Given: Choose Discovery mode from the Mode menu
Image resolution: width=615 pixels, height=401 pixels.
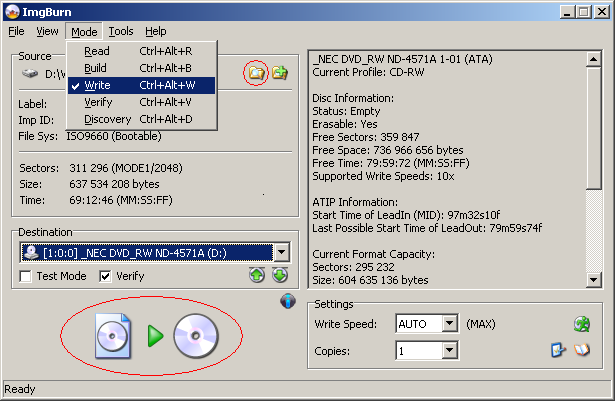Looking at the screenshot, I should (142, 119).
